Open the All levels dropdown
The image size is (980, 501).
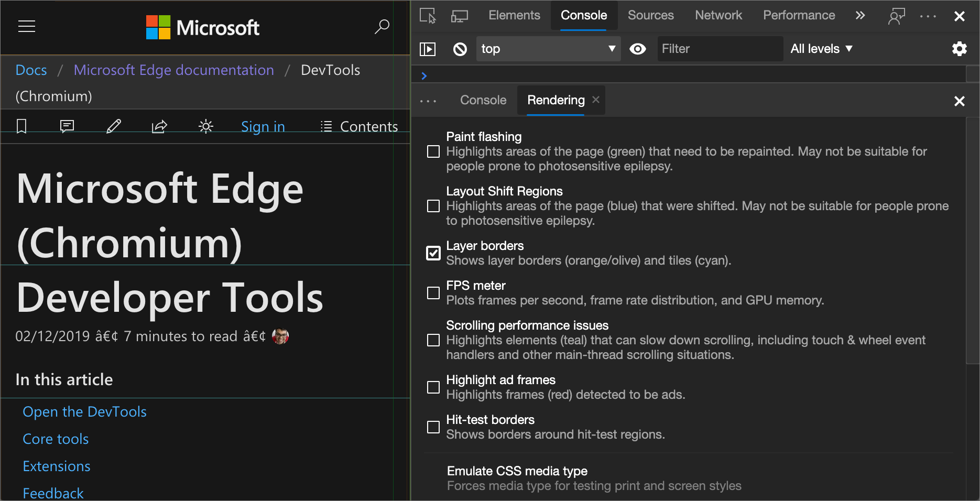(821, 49)
